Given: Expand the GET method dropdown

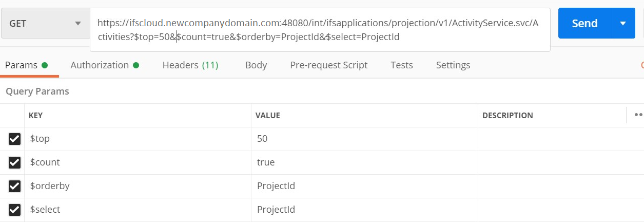Looking at the screenshot, I should click(44, 23).
